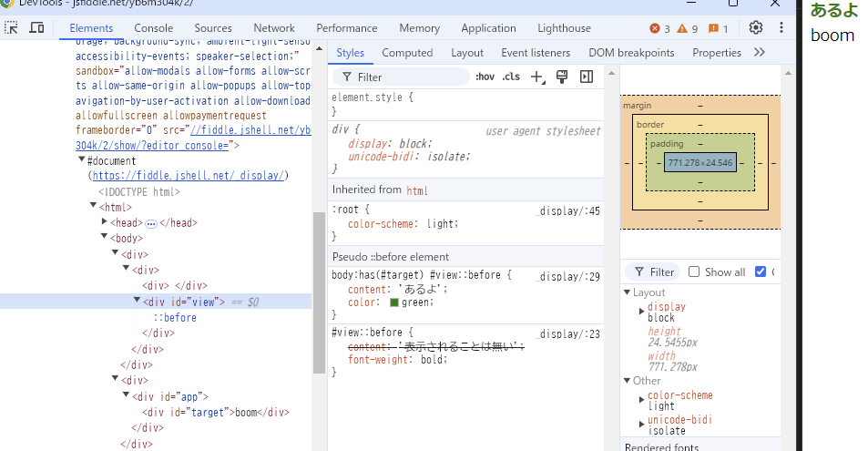This screenshot has height=451, width=868.
Task: Switch to the Console tab
Action: tap(153, 27)
